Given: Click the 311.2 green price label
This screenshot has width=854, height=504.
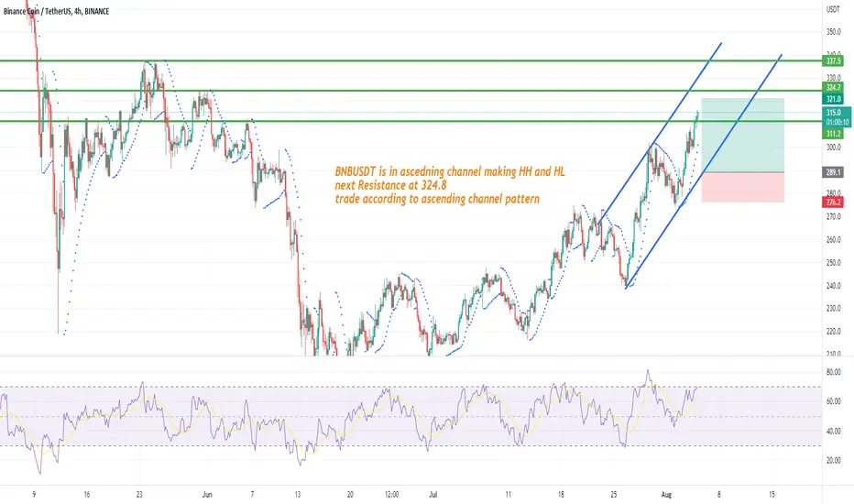Looking at the screenshot, I should coord(833,134).
